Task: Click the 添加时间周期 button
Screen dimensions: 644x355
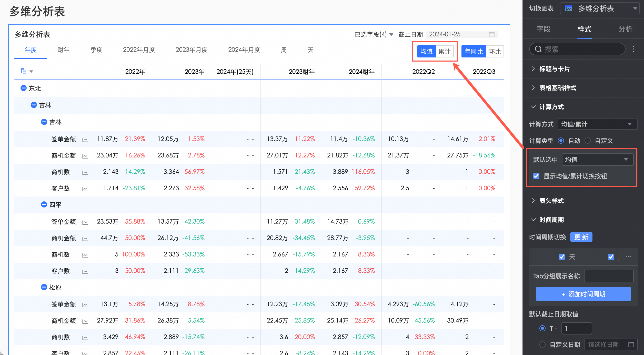Action: 583,294
